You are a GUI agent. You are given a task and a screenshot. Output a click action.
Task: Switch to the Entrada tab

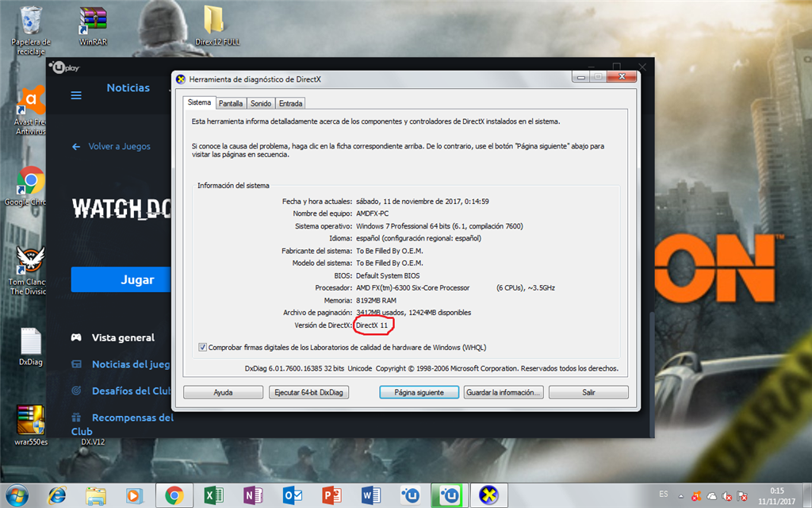click(x=290, y=103)
